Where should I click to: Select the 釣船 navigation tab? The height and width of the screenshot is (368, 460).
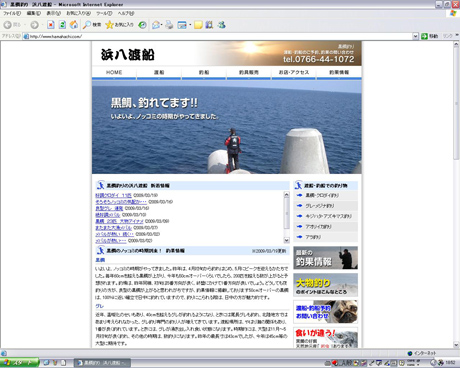point(204,73)
